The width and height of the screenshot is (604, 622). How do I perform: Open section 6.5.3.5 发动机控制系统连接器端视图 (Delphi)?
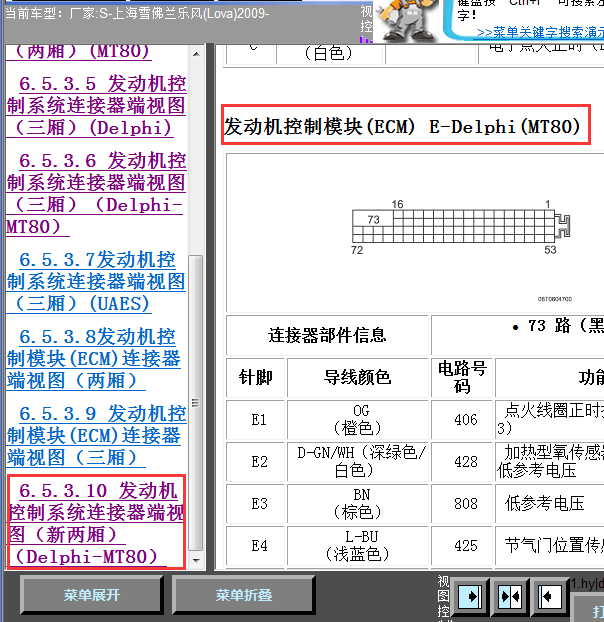coord(96,106)
